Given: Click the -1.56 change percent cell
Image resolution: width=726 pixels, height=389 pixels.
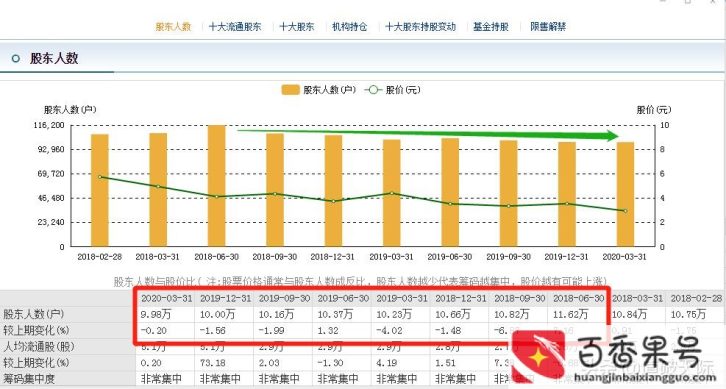Looking at the screenshot, I should point(213,331).
